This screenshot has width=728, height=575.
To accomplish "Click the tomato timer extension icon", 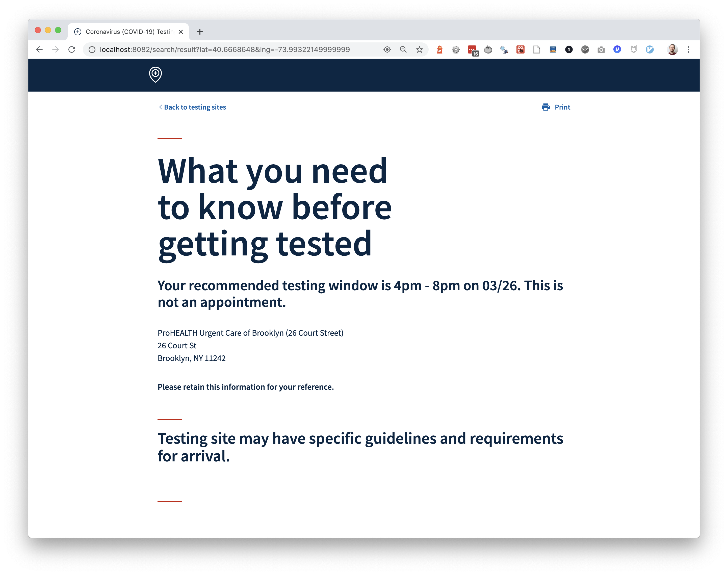I will [488, 50].
